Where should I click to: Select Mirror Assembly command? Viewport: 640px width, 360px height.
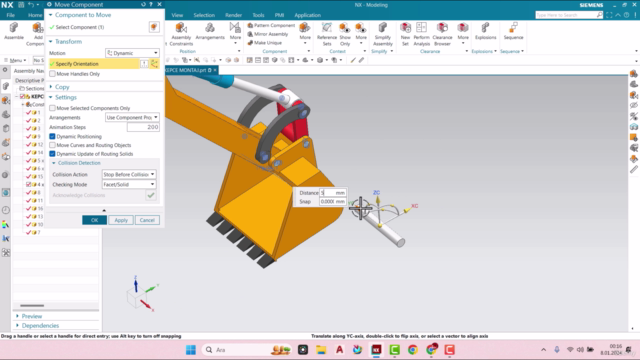[268, 34]
